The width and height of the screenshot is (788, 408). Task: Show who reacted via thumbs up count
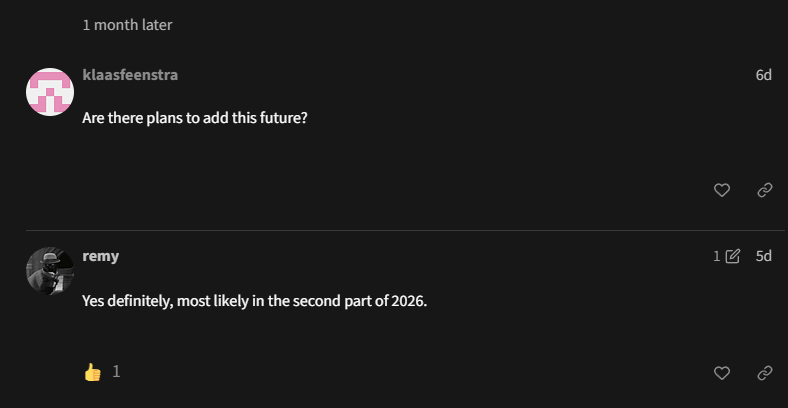tap(116, 371)
